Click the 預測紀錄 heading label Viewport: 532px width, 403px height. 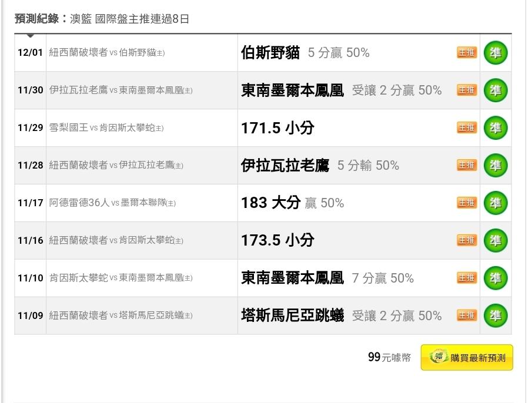(36, 19)
